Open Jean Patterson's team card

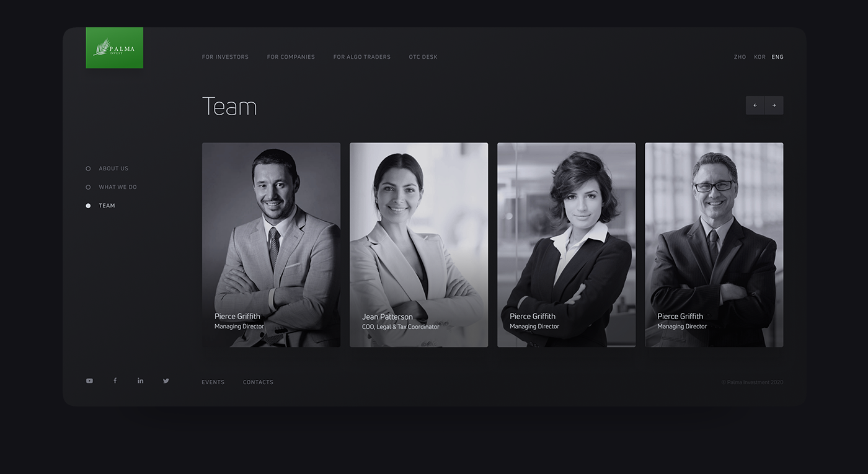[418, 245]
